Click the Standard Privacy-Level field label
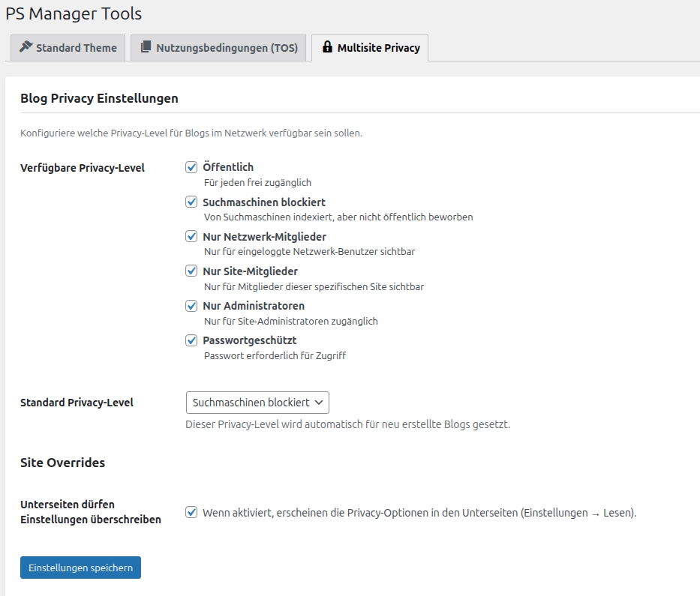The image size is (700, 596). pos(77,403)
